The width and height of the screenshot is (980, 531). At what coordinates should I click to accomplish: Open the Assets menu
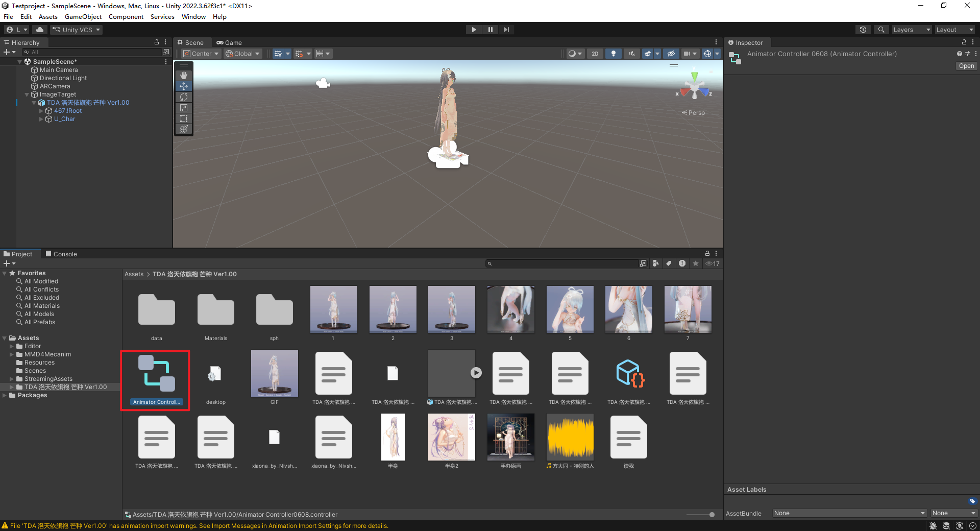[48, 17]
